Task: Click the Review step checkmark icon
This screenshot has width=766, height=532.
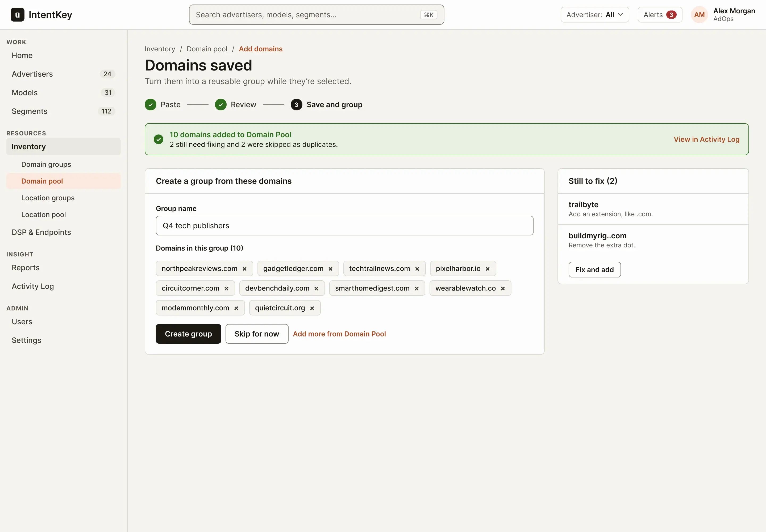Action: pyautogui.click(x=221, y=105)
